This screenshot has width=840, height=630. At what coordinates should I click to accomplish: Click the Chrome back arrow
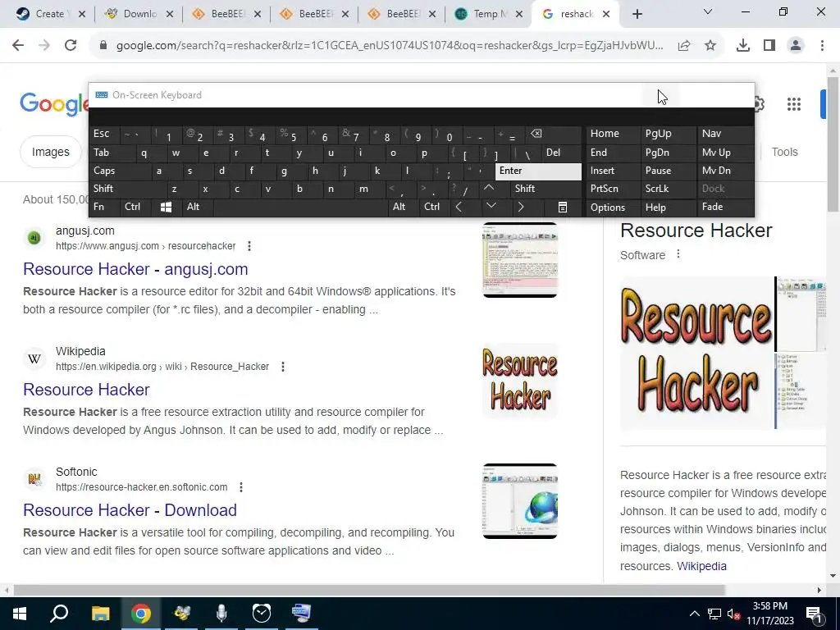[x=18, y=46]
